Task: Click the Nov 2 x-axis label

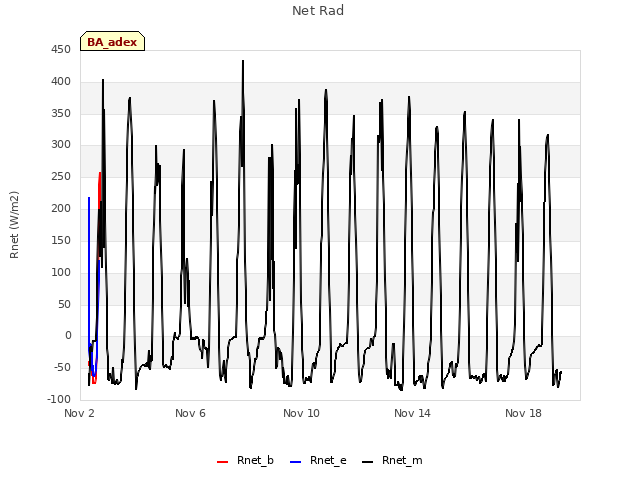Action: pyautogui.click(x=79, y=413)
